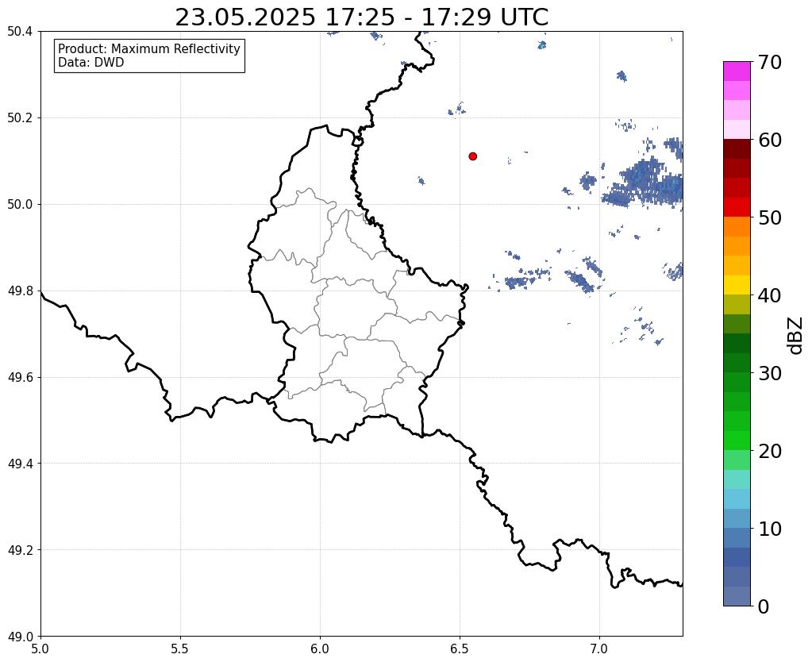Click latitude tick label 49.4

tap(20, 464)
